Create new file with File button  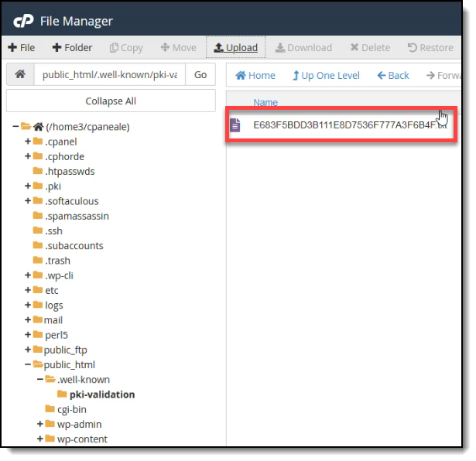click(22, 47)
